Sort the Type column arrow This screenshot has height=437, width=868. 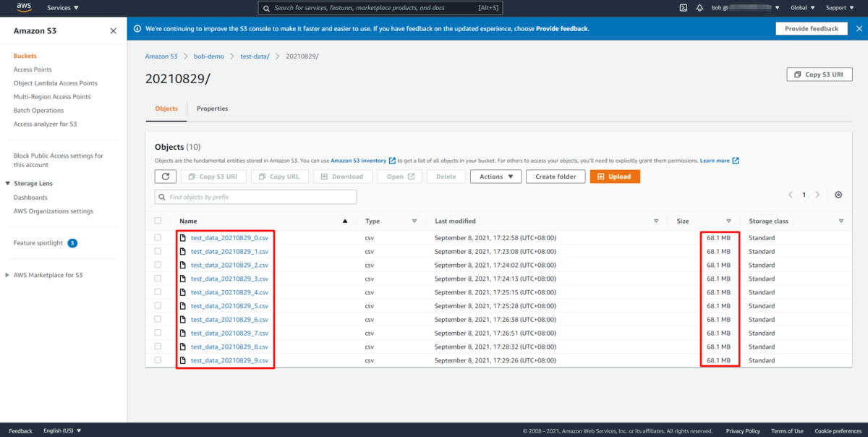tap(414, 221)
